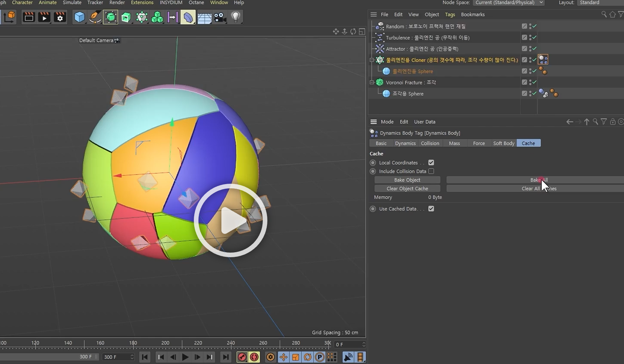Open the Tags menu in Object Manager
This screenshot has height=364, width=624.
point(450,15)
